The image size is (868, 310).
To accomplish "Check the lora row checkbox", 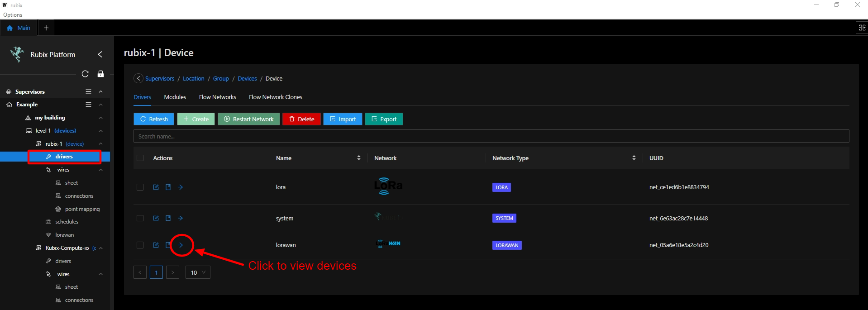I will (x=140, y=187).
